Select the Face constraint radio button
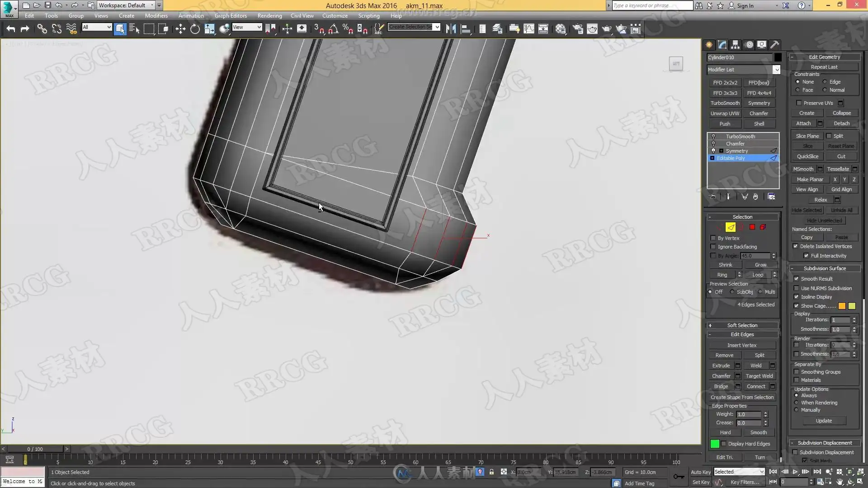This screenshot has width=868, height=488. tap(798, 90)
